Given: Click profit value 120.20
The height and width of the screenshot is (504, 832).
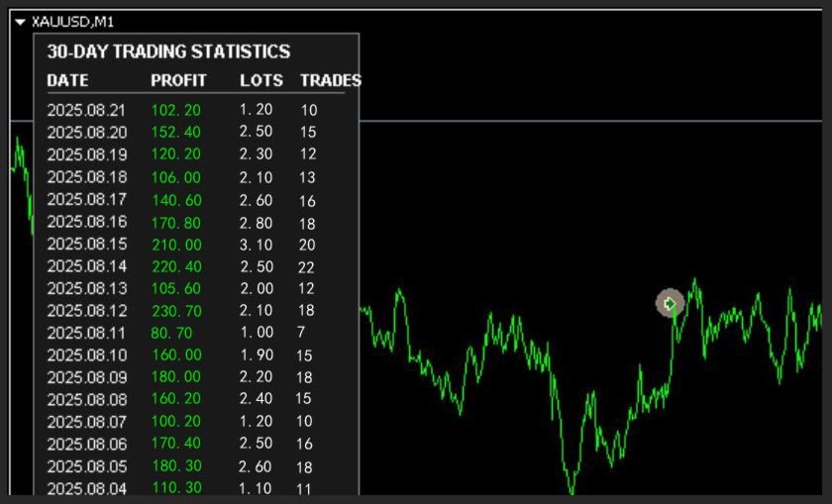Looking at the screenshot, I should tap(176, 154).
